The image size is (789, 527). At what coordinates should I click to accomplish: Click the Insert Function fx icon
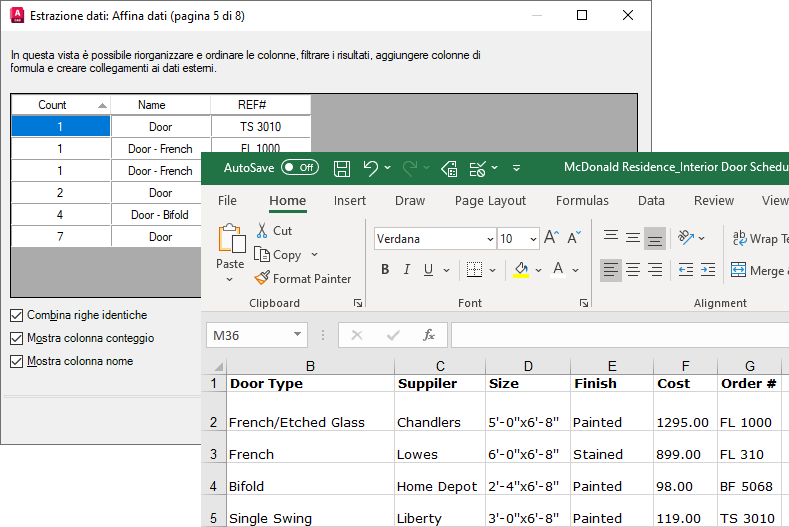(429, 335)
